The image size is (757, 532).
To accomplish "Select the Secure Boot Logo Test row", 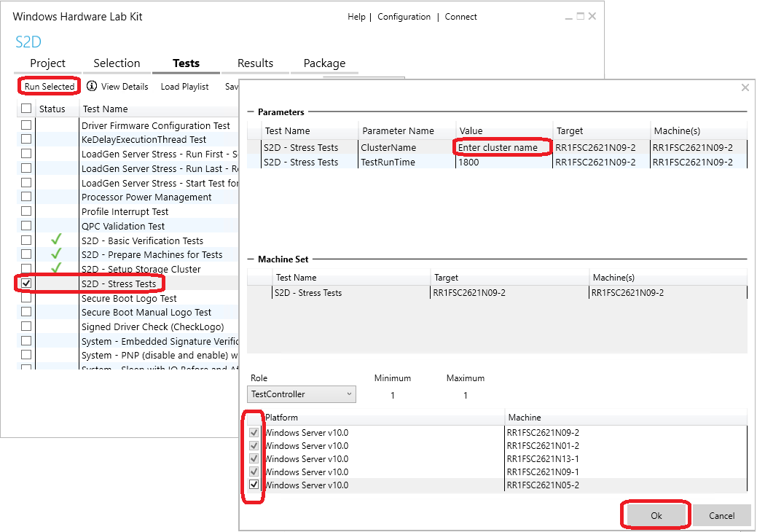I will click(x=129, y=298).
